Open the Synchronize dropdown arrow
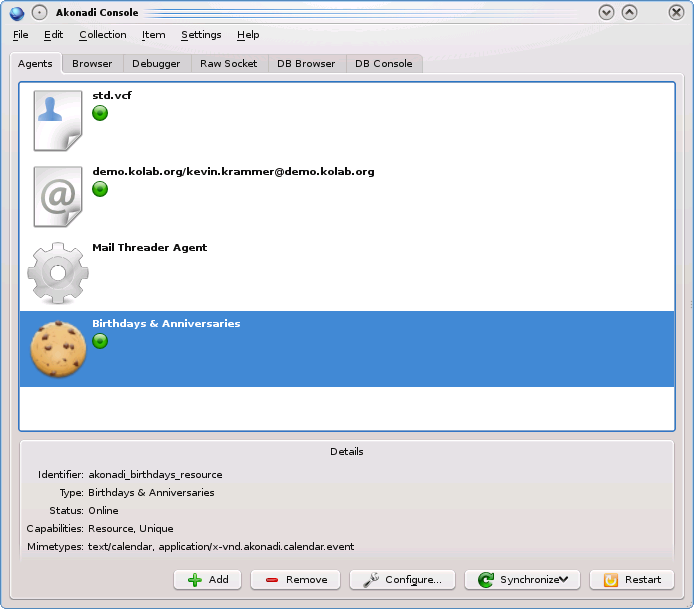 [x=563, y=579]
